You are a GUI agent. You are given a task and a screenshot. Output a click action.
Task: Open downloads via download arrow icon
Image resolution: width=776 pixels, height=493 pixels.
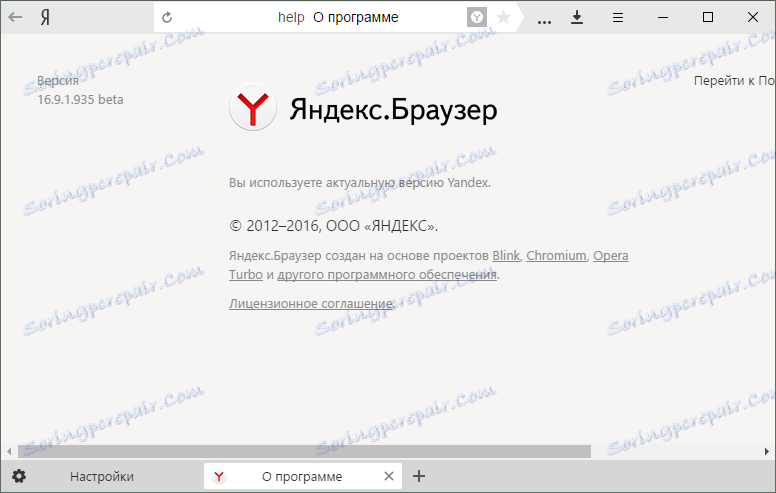point(577,18)
